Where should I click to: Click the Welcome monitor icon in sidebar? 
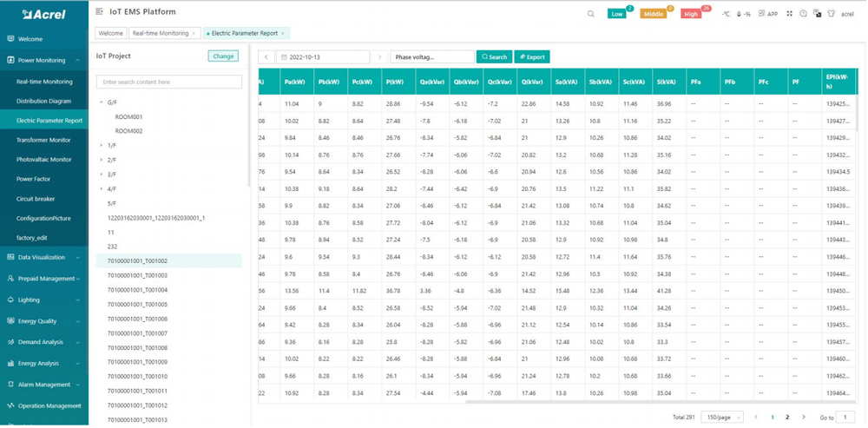click(10, 39)
